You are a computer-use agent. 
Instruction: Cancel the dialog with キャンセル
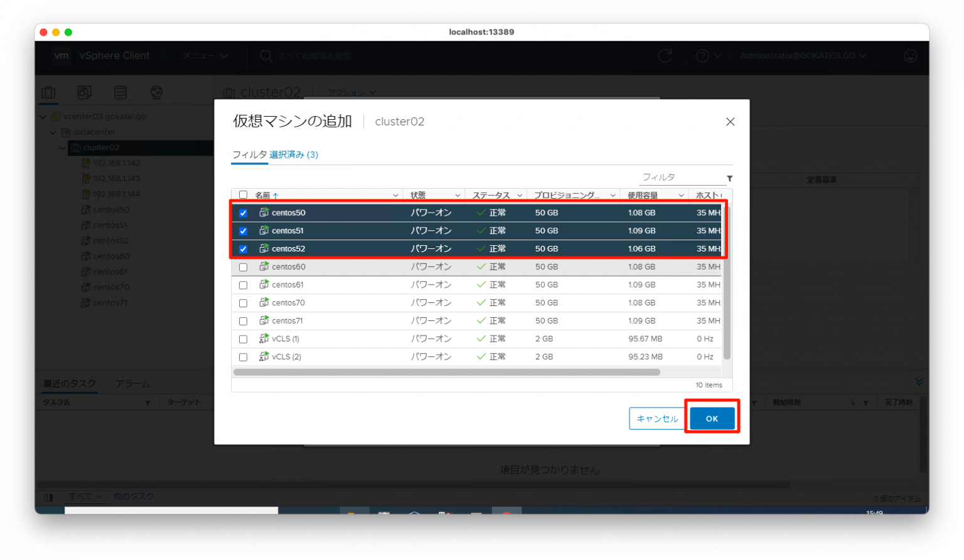click(657, 418)
